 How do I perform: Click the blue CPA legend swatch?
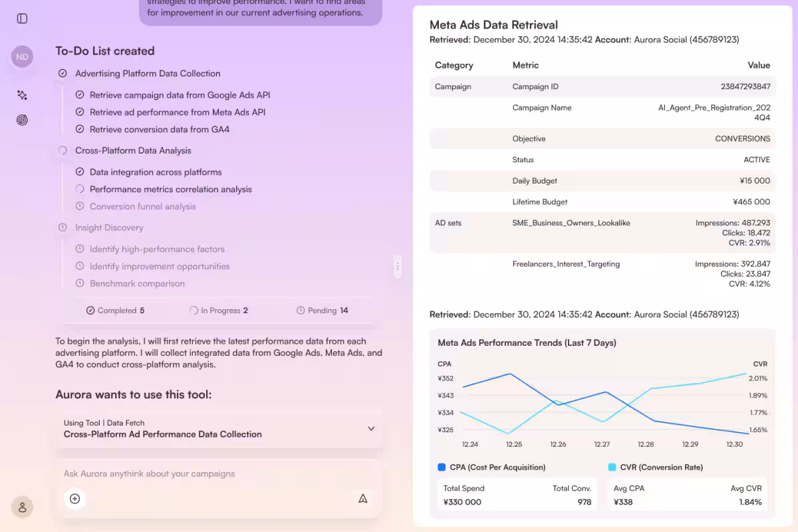pos(442,467)
